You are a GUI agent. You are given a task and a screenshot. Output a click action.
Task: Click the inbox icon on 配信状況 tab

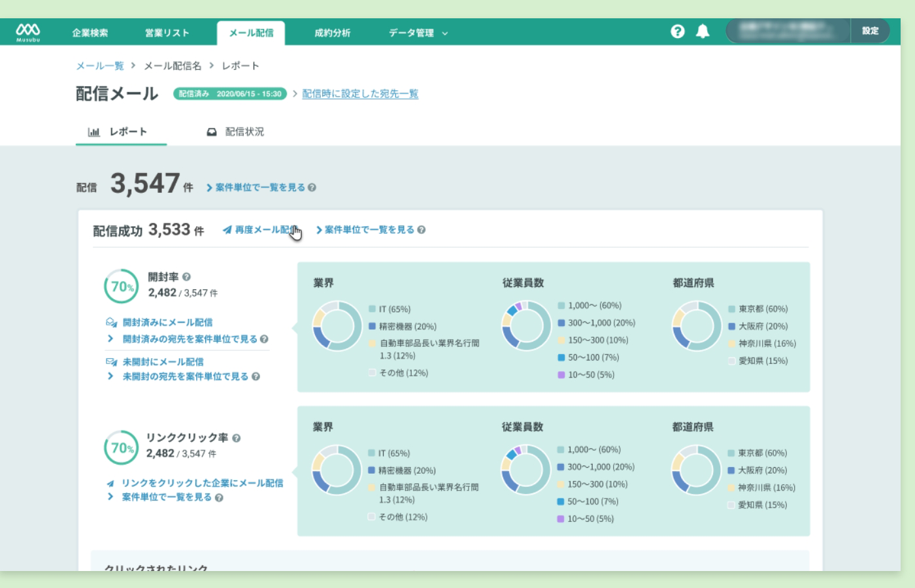(212, 132)
